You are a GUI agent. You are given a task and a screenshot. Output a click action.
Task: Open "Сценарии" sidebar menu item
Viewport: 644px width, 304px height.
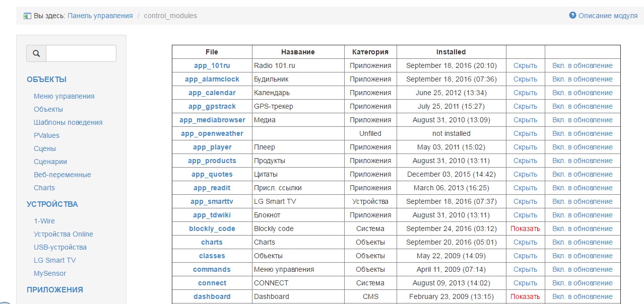tap(50, 162)
